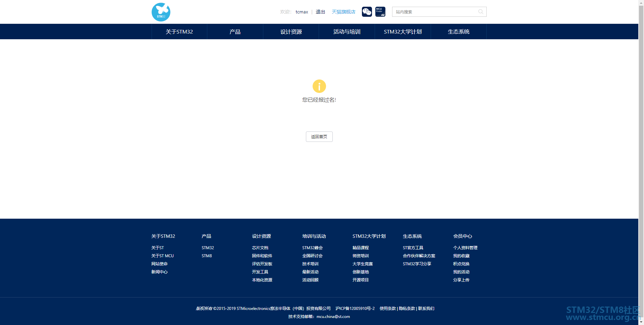
Task: Open footer link 新闻中心
Action: tap(159, 272)
